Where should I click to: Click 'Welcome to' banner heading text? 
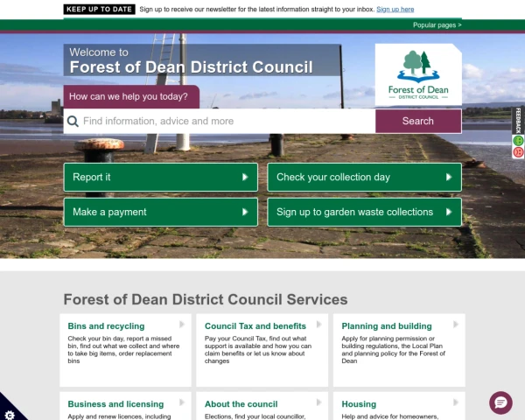pyautogui.click(x=99, y=52)
